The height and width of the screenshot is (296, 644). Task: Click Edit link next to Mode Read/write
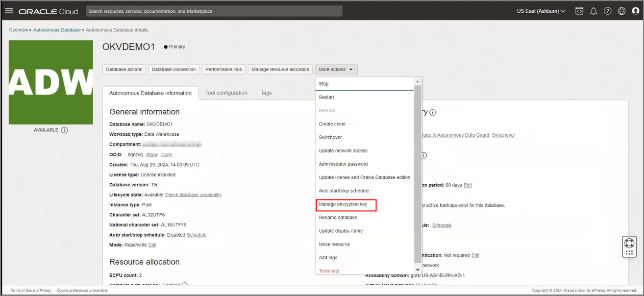coord(152,245)
